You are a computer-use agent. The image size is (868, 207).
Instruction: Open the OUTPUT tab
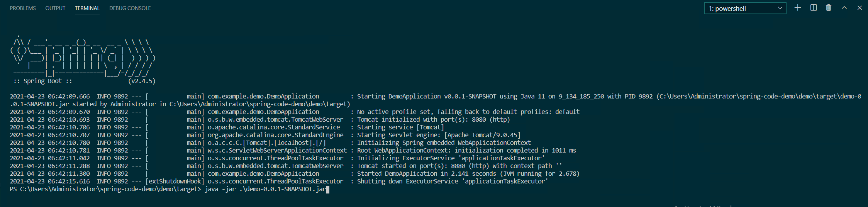(55, 8)
